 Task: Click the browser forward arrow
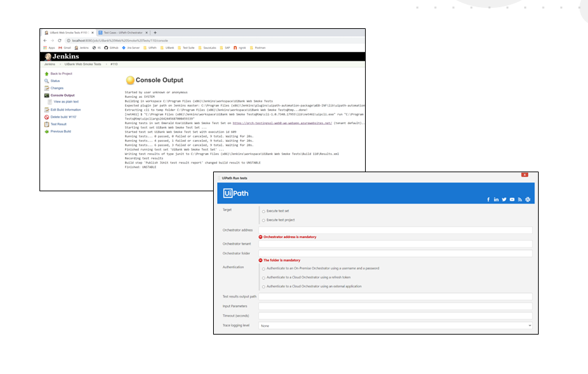(x=52, y=41)
